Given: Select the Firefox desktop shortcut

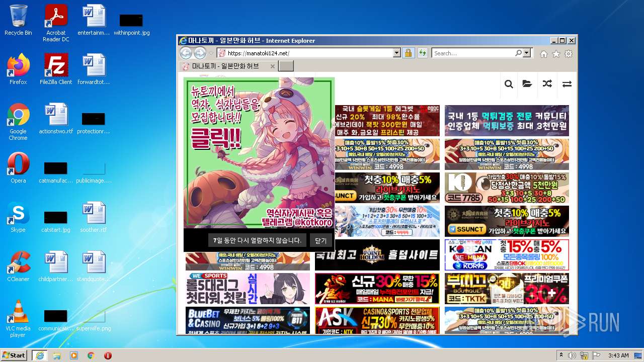Looking at the screenshot, I should [x=18, y=69].
